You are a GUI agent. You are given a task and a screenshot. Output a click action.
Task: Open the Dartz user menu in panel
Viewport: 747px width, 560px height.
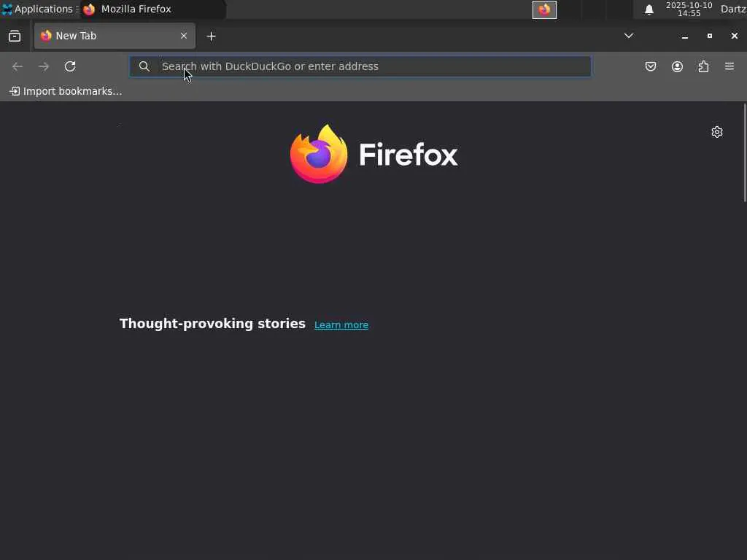(x=733, y=9)
